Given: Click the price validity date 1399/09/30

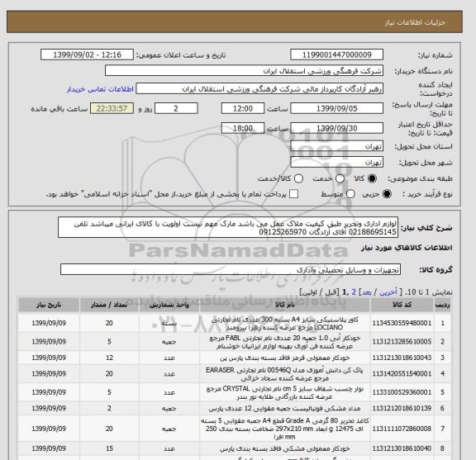Looking at the screenshot, I should point(336,128).
